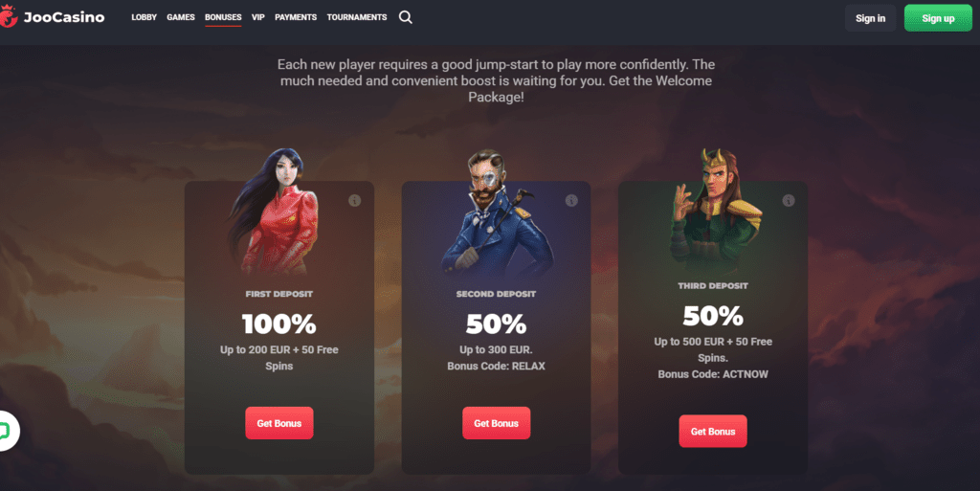980x491 pixels.
Task: Show info for First Deposit bonus
Action: pyautogui.click(x=354, y=201)
